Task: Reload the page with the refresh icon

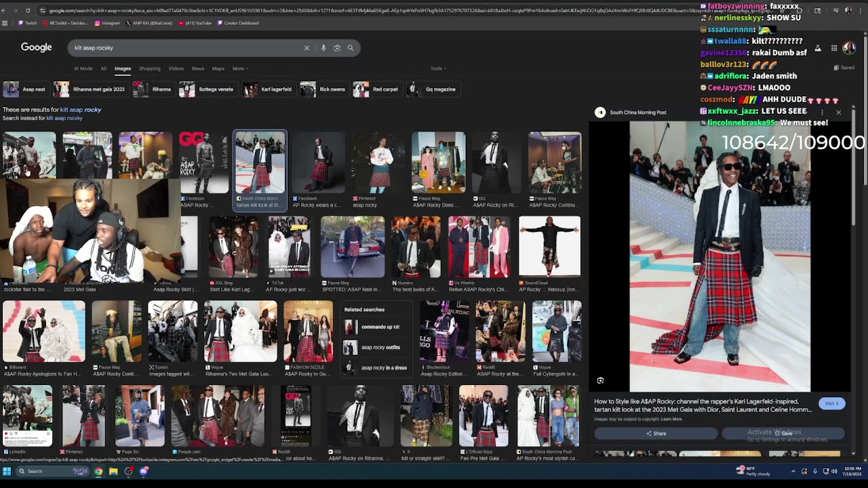Action: point(28,11)
